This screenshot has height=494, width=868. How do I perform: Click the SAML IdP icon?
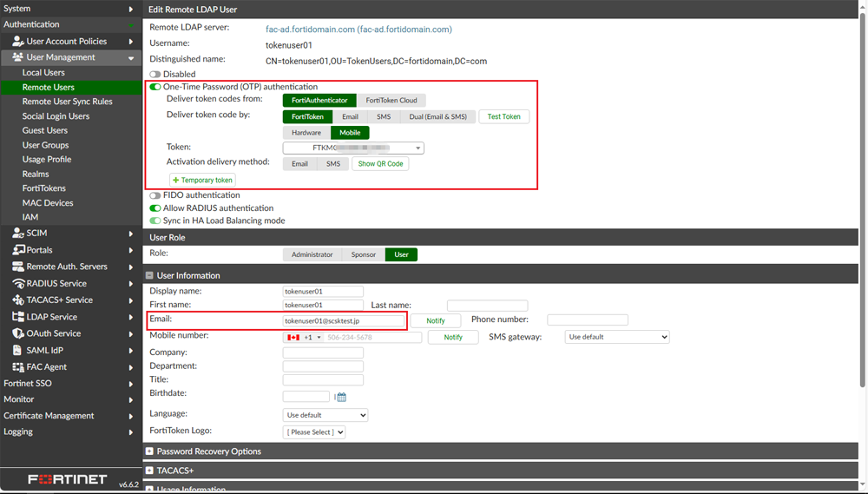click(18, 351)
